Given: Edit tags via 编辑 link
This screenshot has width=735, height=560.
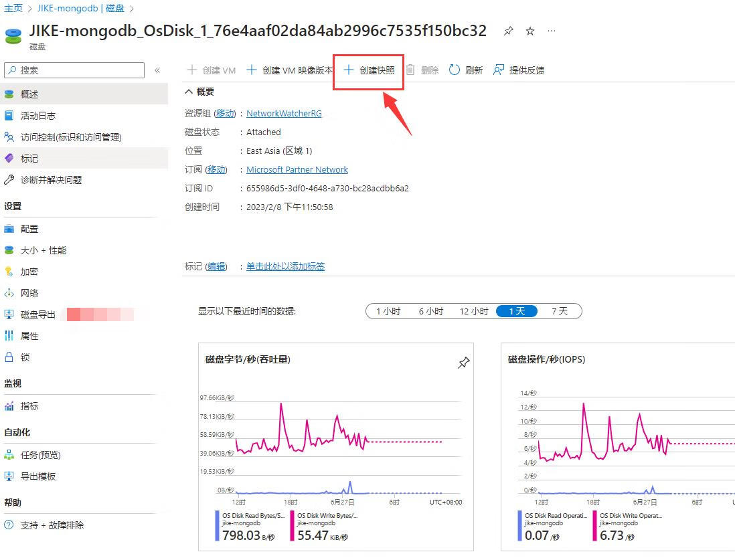Looking at the screenshot, I should click(x=216, y=267).
